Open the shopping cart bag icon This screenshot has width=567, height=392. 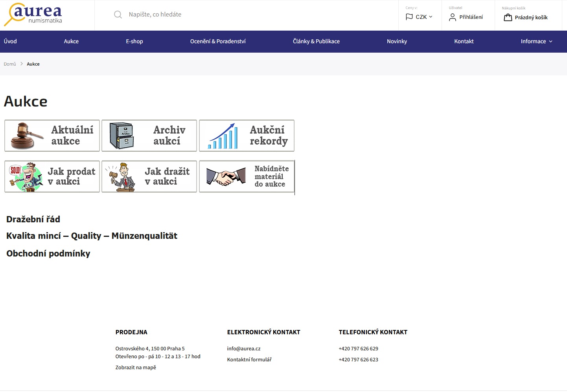click(x=508, y=17)
